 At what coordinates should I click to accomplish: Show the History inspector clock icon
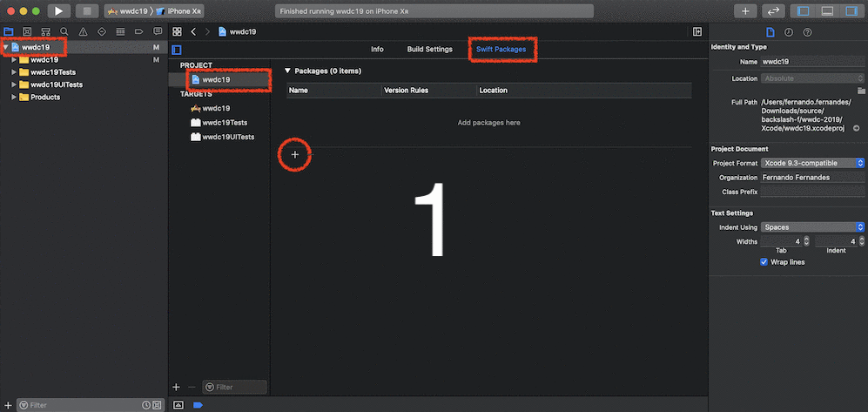click(789, 32)
